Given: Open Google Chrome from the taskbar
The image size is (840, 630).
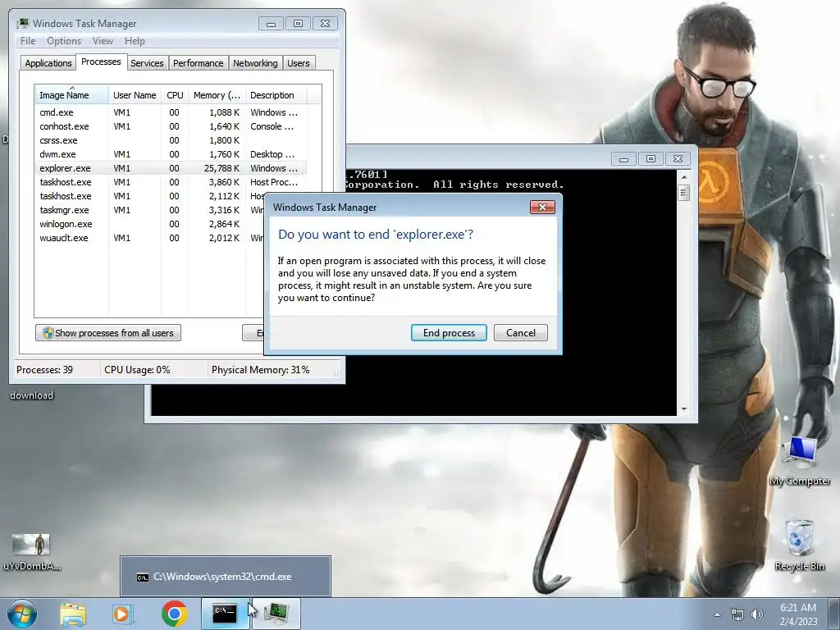Looking at the screenshot, I should pos(174,614).
